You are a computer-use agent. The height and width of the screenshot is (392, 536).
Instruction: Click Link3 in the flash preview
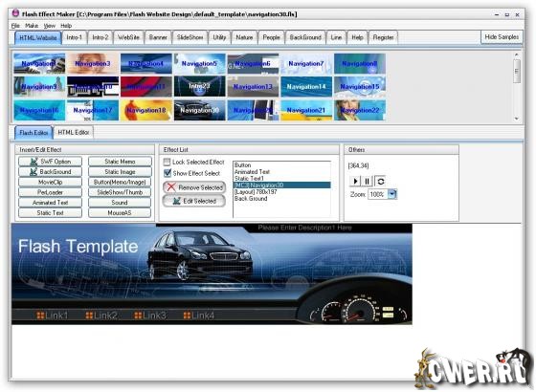[x=150, y=316]
